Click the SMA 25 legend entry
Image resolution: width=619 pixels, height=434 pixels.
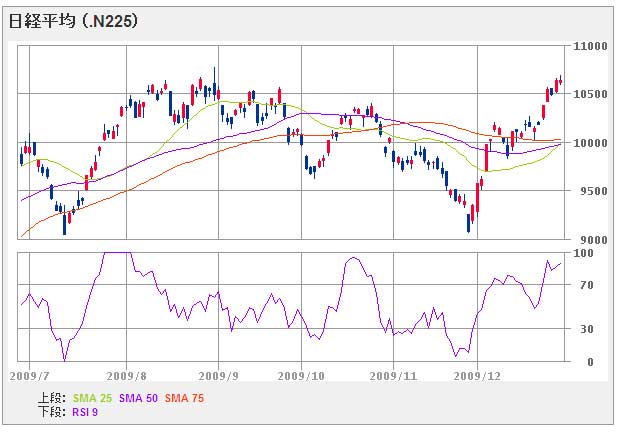pos(92,398)
